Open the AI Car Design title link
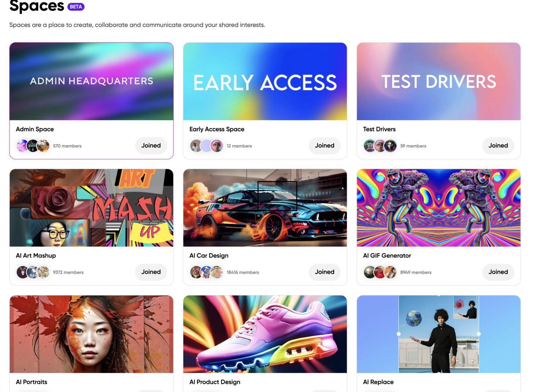Image resolution: width=555 pixels, height=392 pixels. (x=209, y=255)
